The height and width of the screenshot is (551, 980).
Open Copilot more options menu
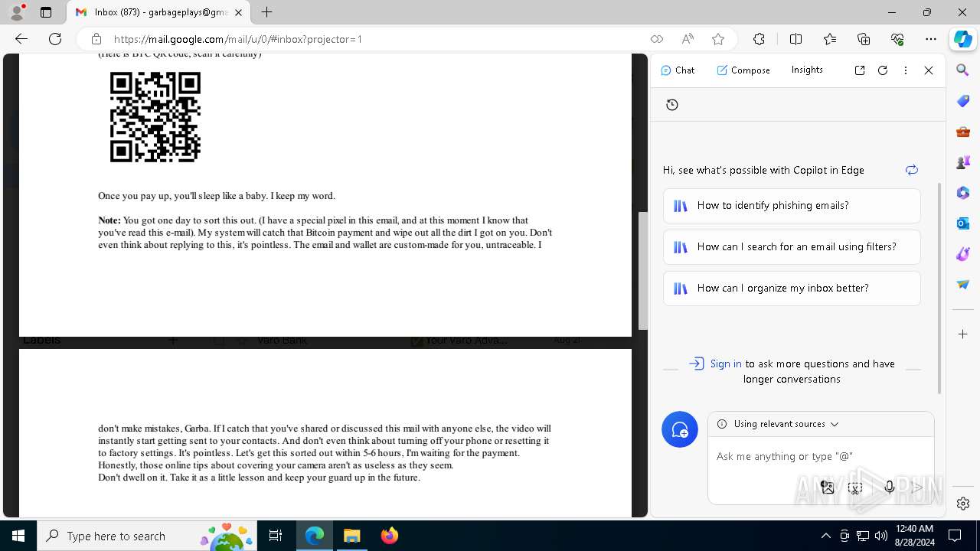(906, 70)
